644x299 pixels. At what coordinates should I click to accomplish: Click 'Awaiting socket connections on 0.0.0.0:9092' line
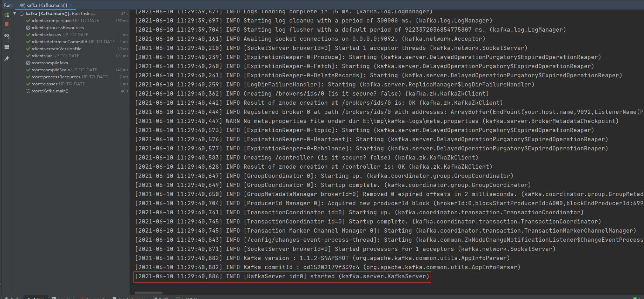[310, 39]
